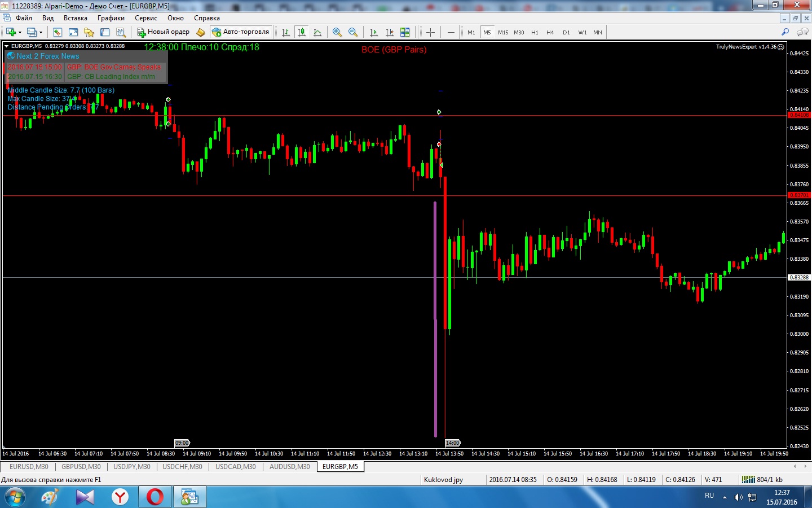Open the Terminal panel icon
812x508 pixels.
pos(105,32)
